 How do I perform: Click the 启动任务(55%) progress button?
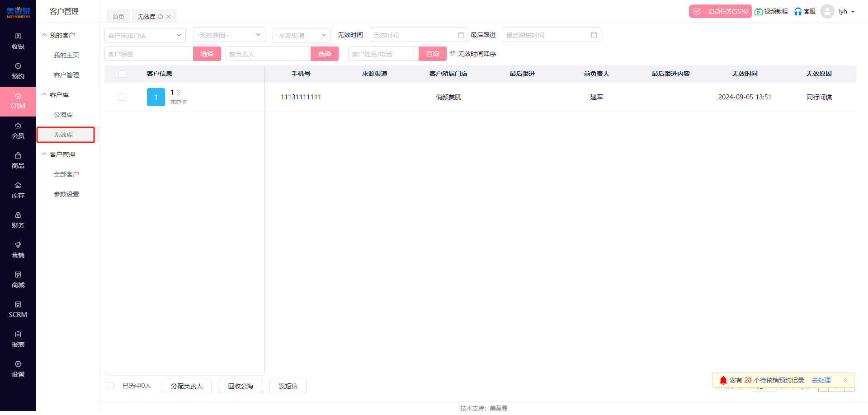[720, 11]
